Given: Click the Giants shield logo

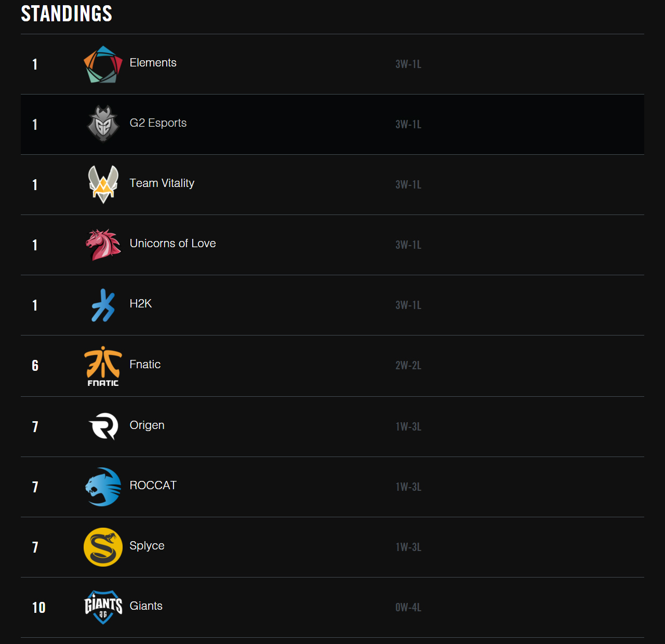Looking at the screenshot, I should [x=103, y=607].
